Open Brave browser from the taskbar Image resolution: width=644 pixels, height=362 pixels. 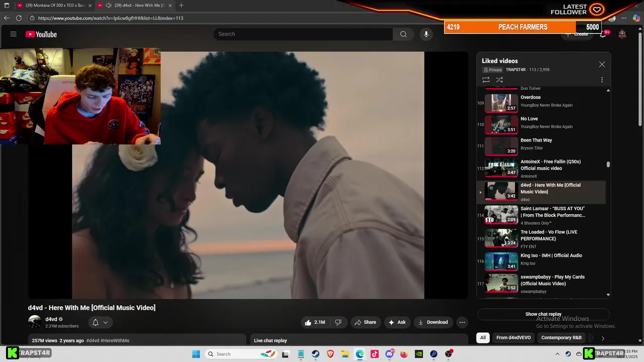click(x=330, y=354)
